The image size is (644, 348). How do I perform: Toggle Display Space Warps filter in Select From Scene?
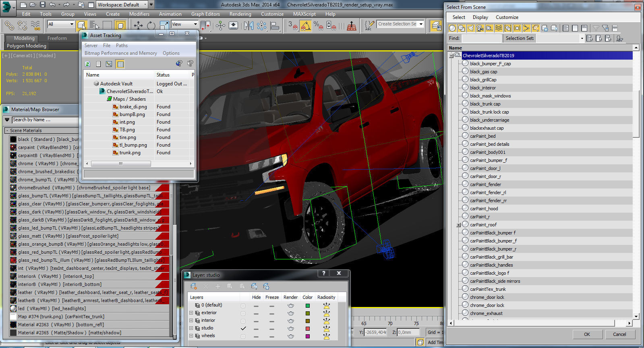point(498,28)
